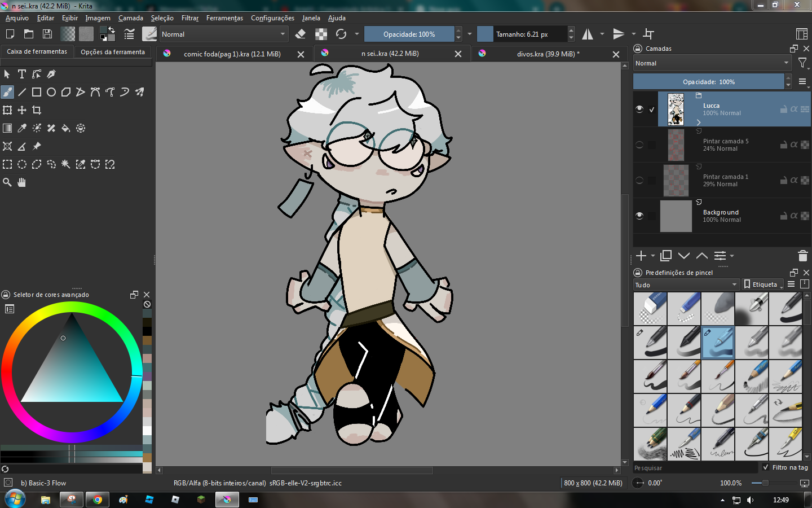Toggle Filtro na tag checkbox
Image resolution: width=812 pixels, height=508 pixels.
(x=766, y=467)
